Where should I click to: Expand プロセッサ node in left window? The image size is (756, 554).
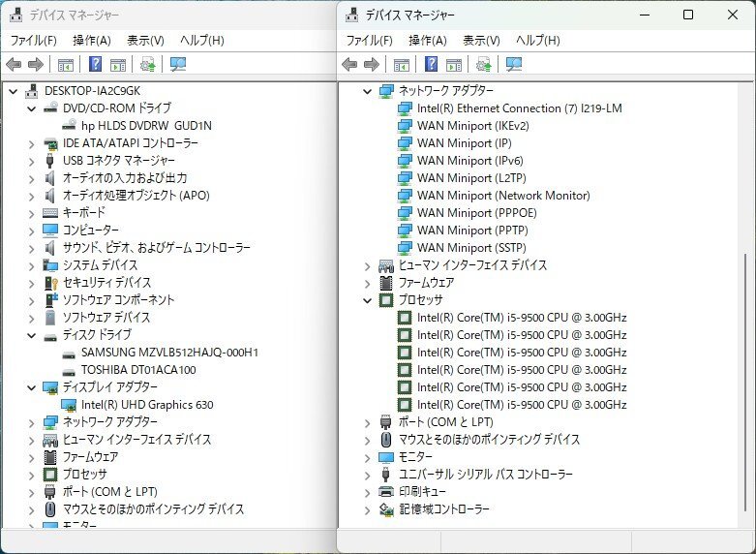pos(31,475)
